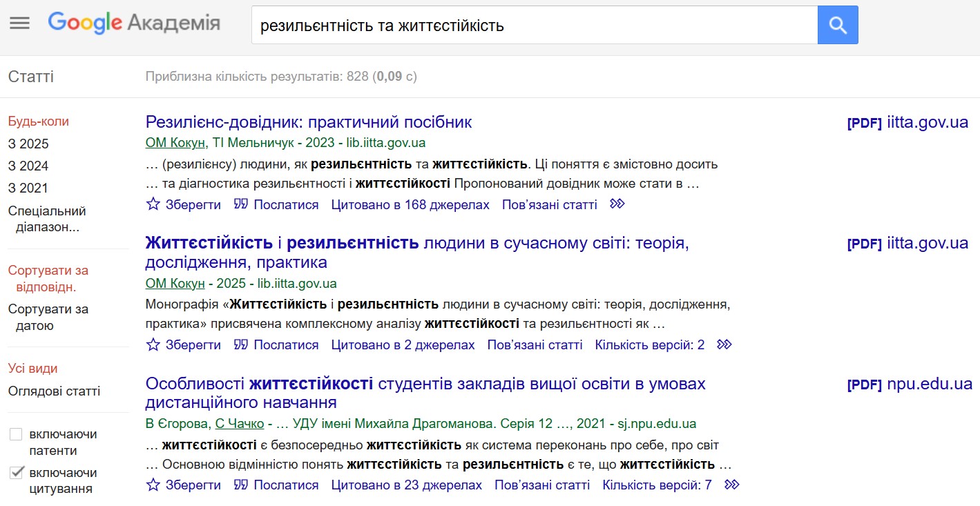Open Цитовано в 168 джерелах link

point(410,205)
